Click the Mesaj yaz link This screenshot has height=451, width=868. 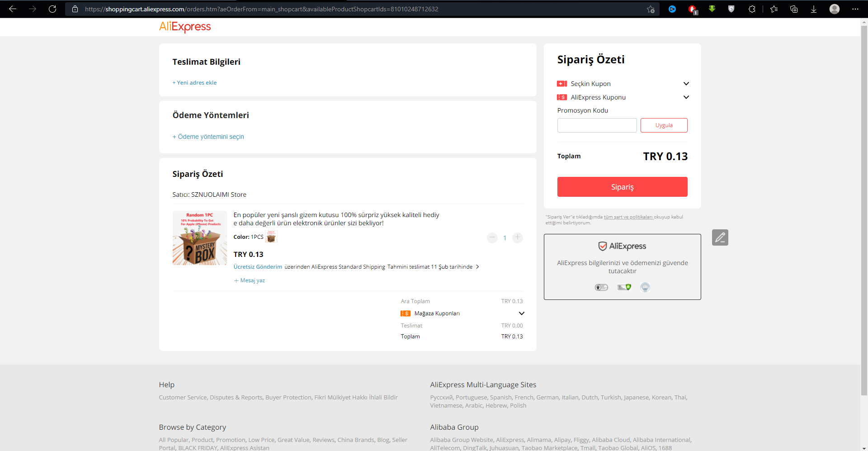250,280
